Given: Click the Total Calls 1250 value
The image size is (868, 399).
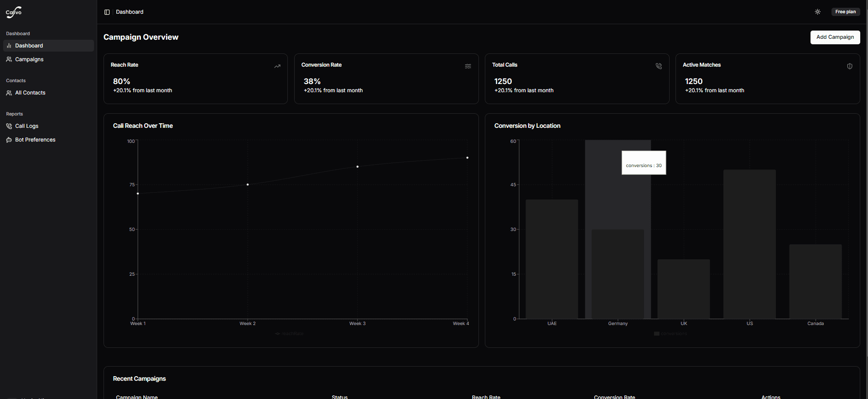Looking at the screenshot, I should [x=503, y=81].
